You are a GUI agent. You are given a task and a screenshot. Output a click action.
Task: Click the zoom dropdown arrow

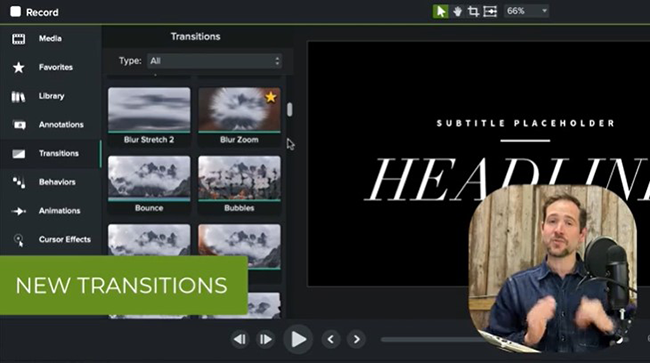tap(544, 11)
